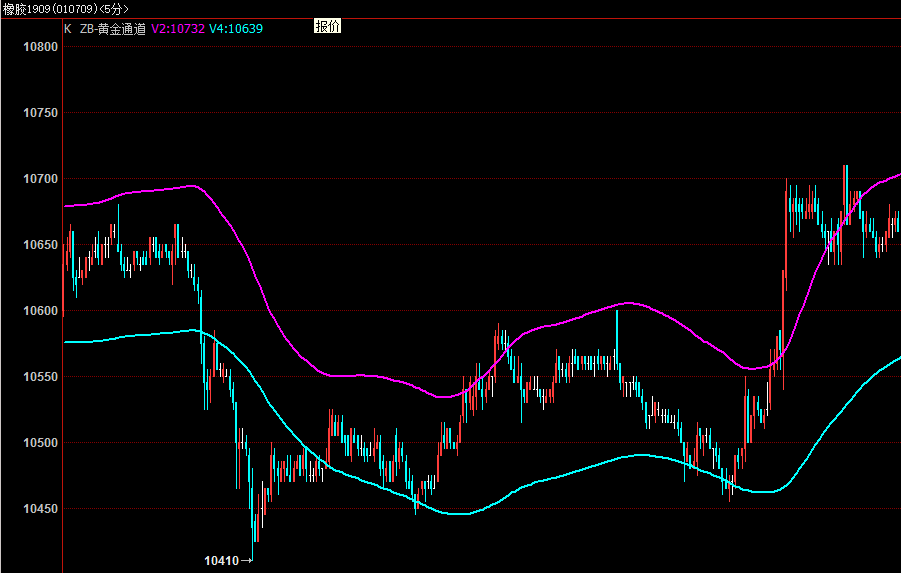Open the ZB-黄金通道 indicator name

[113, 29]
